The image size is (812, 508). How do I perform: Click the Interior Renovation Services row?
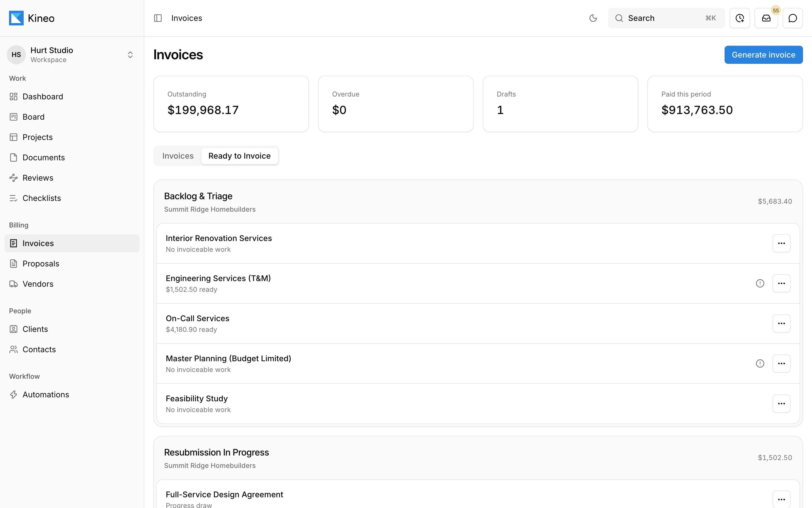pos(478,243)
